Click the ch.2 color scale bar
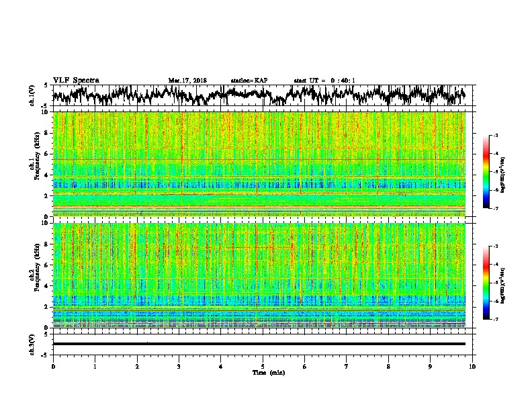 click(x=486, y=283)
